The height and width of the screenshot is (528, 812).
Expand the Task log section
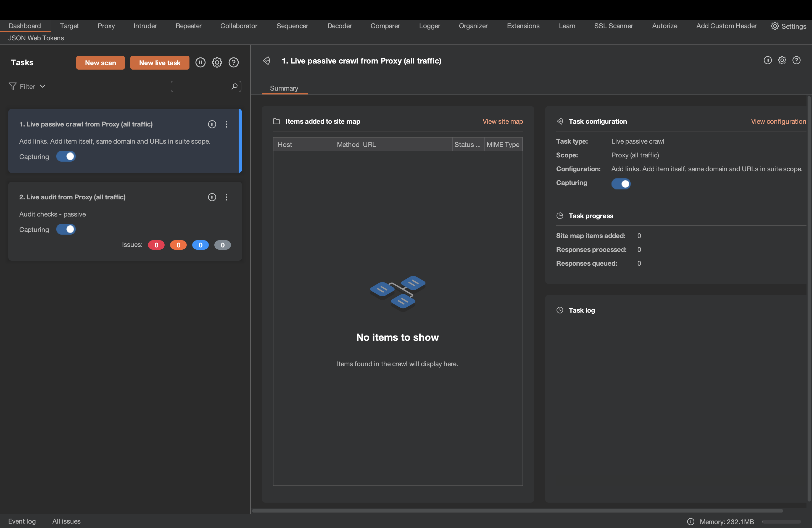pyautogui.click(x=582, y=310)
